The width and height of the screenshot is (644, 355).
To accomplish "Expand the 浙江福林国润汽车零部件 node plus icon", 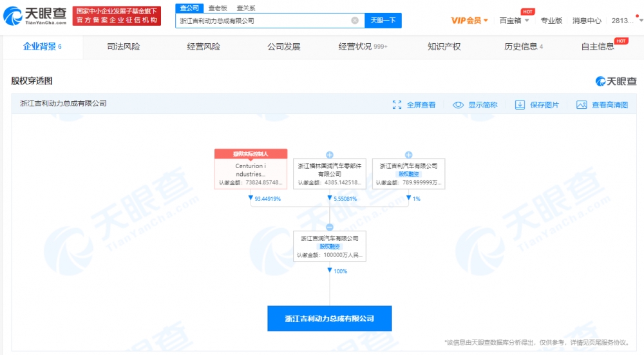I will click(x=330, y=155).
